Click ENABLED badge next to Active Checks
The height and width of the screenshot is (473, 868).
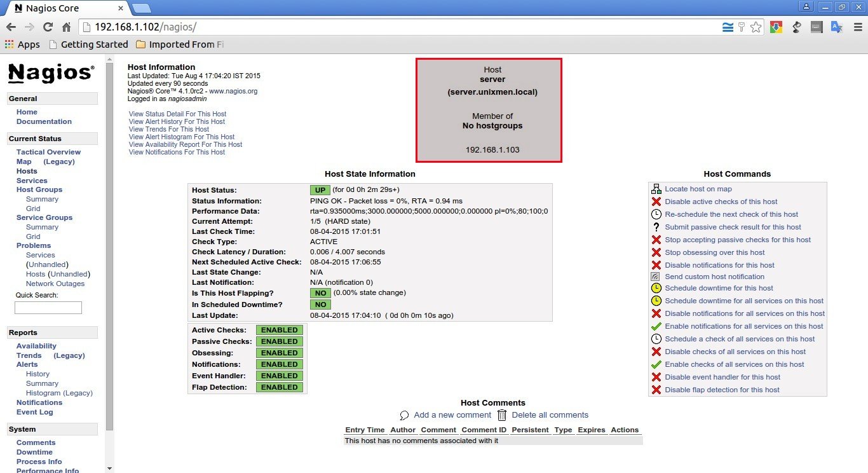point(280,330)
